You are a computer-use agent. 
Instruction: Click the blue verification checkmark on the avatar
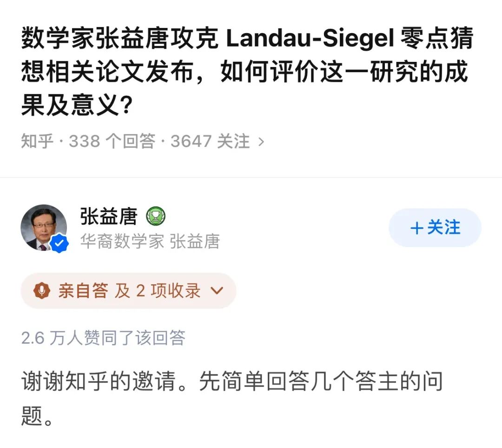click(x=58, y=241)
